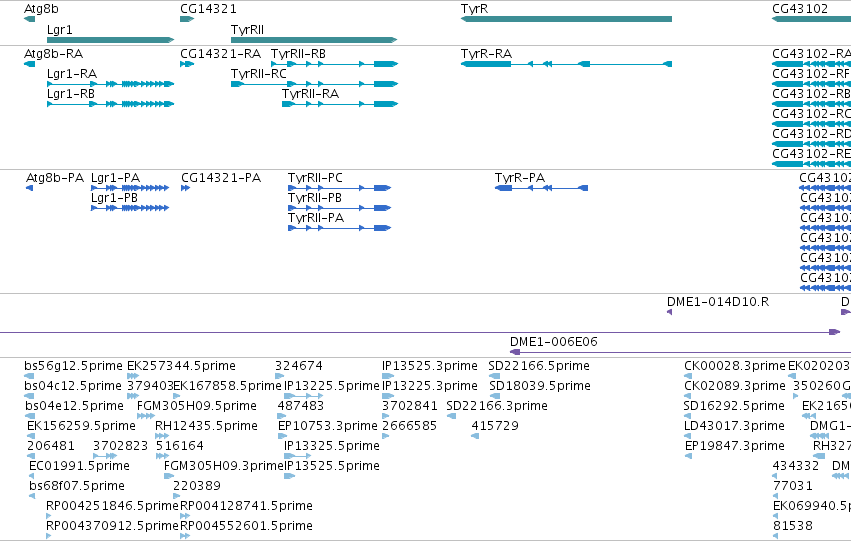
Task: Select the FGM305H09.3prime EST label
Action: click(224, 466)
